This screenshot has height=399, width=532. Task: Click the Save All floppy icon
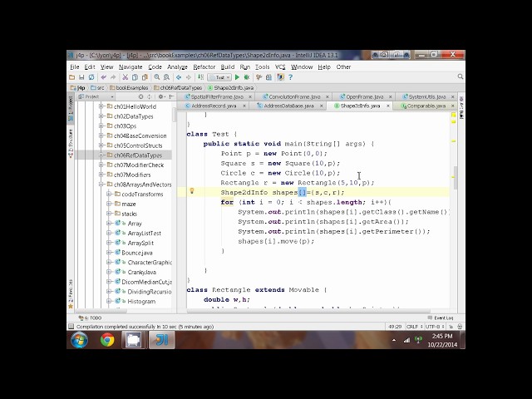(x=81, y=77)
